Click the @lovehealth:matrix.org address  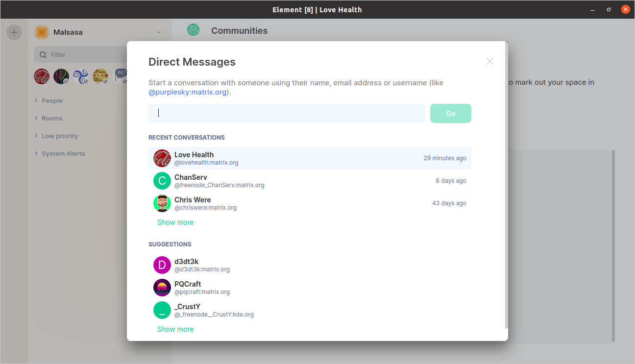(206, 163)
